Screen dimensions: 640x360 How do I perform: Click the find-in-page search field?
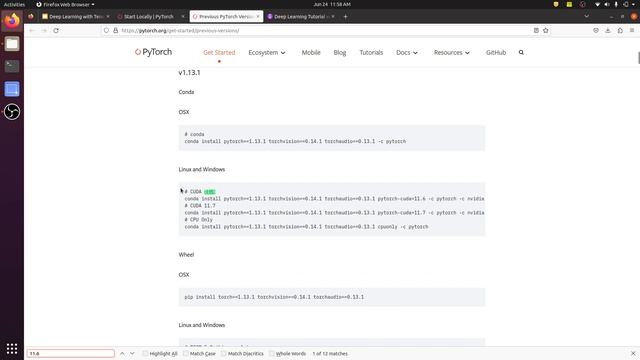coord(71,353)
